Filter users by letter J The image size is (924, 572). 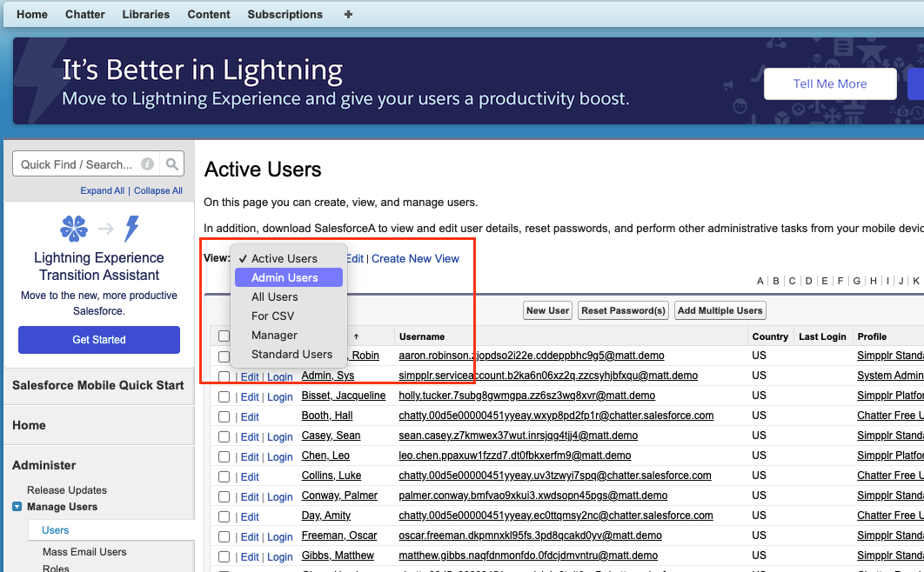901,281
